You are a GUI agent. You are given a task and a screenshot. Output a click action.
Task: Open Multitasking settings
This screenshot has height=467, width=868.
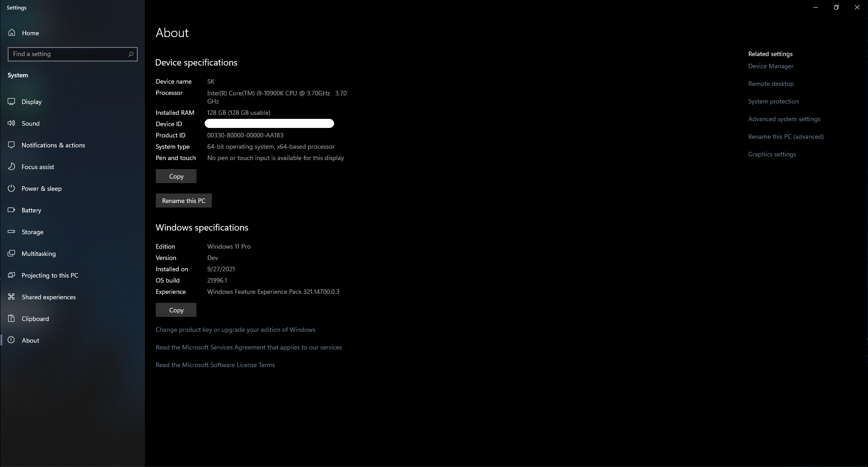72,254
